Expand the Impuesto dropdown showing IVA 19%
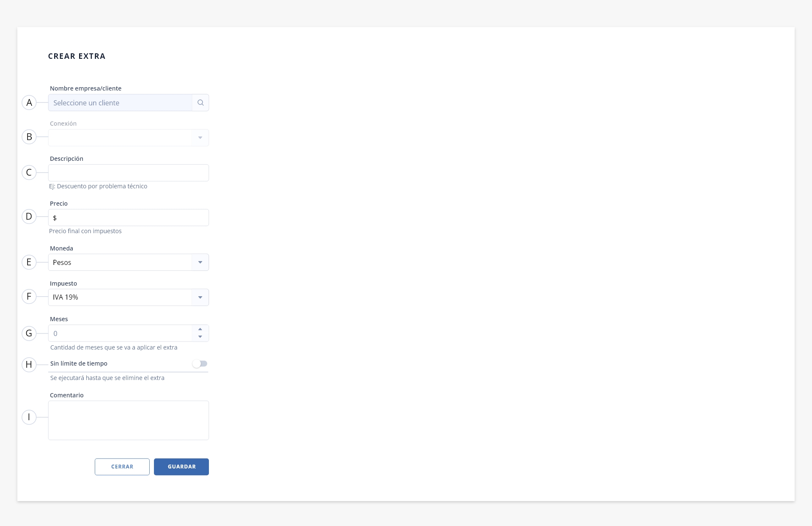Screen dimensions: 812x526 tap(129, 297)
